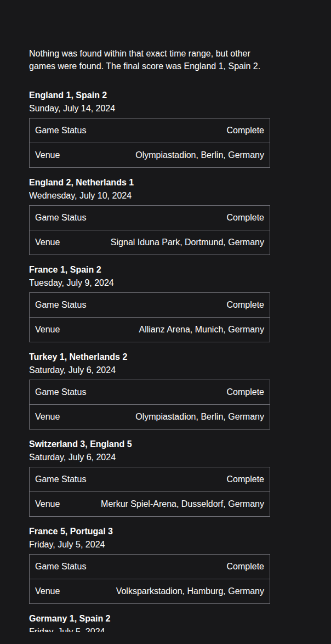Click the France 5, Portugal 3 heading

(x=71, y=531)
